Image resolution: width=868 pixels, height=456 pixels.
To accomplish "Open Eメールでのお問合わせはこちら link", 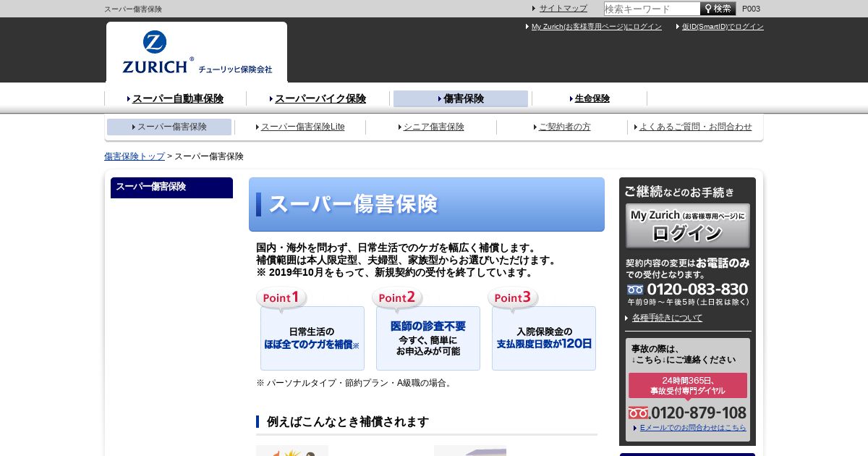I will click(x=693, y=428).
